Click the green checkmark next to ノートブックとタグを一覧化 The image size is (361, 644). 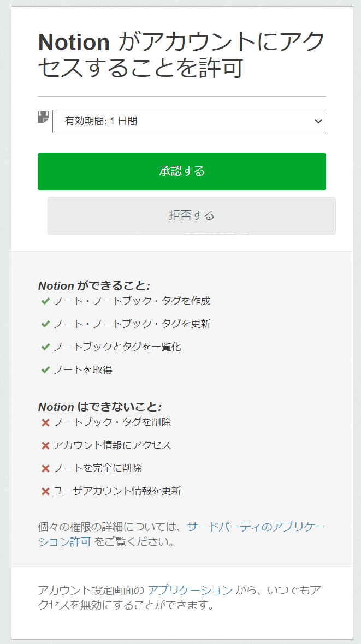pyautogui.click(x=45, y=348)
